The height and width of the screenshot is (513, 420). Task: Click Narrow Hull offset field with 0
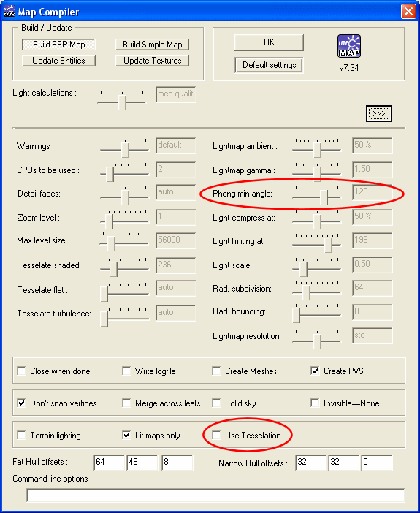(376, 463)
